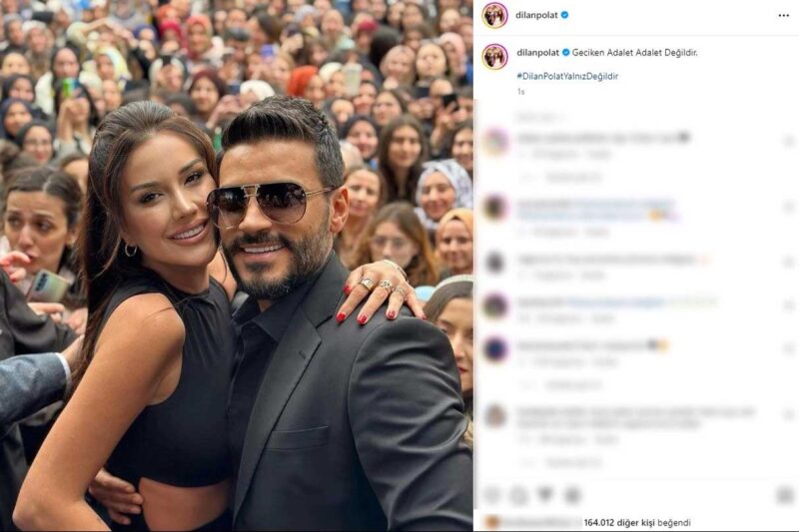Open the #DilanPolatYalnızDeğildir hashtag
Viewport: 799px width, 532px height.
click(x=567, y=77)
